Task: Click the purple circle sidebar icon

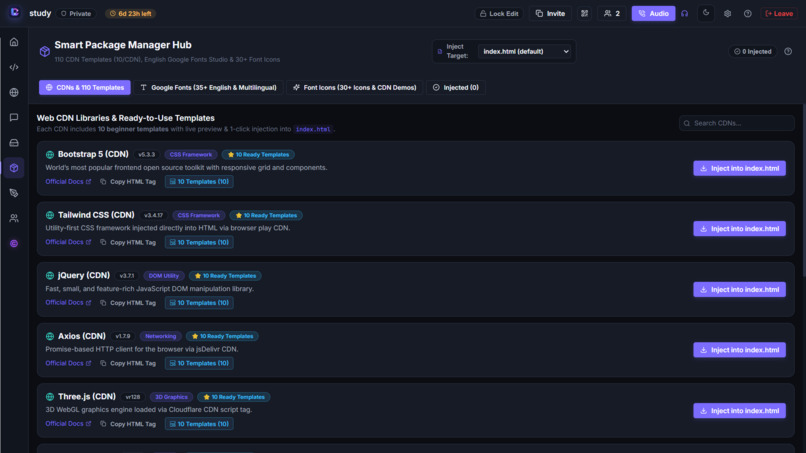Action: click(x=14, y=244)
